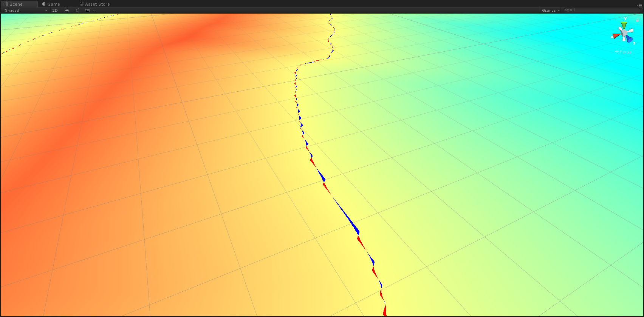Toggle scene lighting with the sun icon

coord(67,11)
